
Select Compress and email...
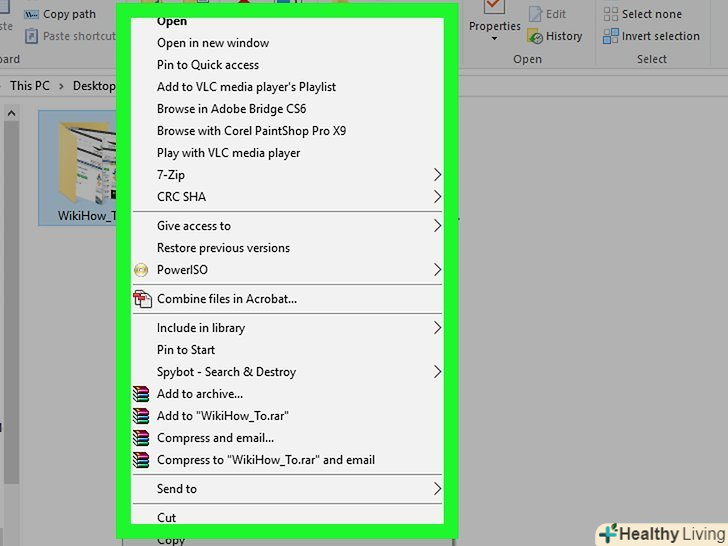click(x=287, y=438)
